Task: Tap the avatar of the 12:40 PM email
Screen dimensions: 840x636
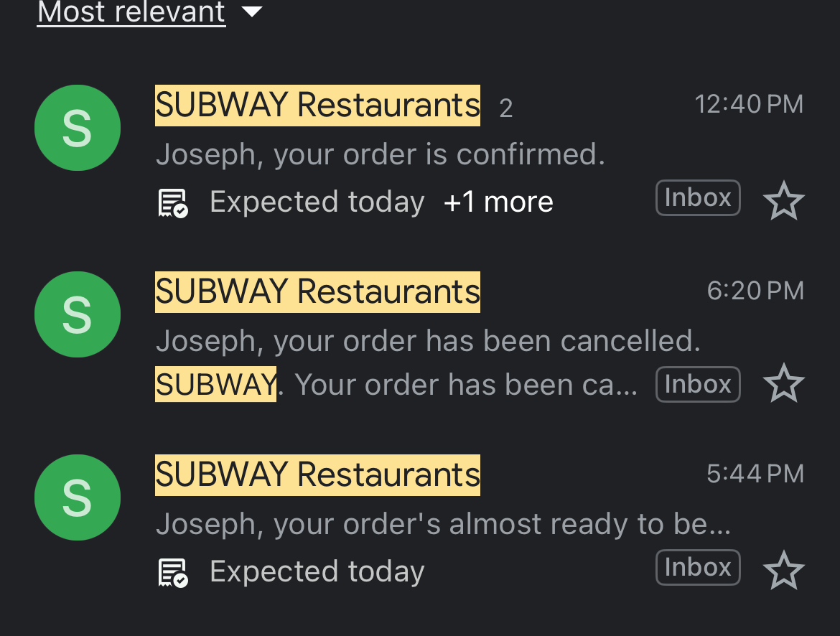Action: pos(77,128)
